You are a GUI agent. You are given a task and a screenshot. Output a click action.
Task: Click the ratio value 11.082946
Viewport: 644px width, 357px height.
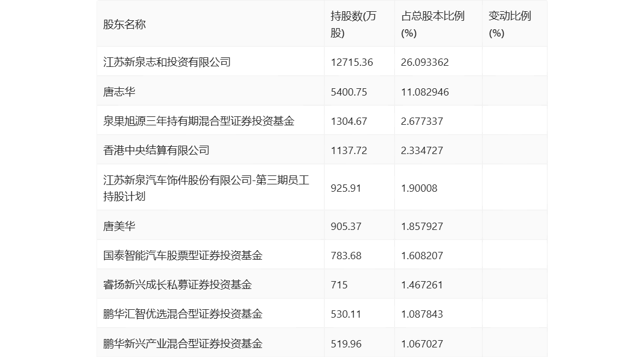click(424, 92)
